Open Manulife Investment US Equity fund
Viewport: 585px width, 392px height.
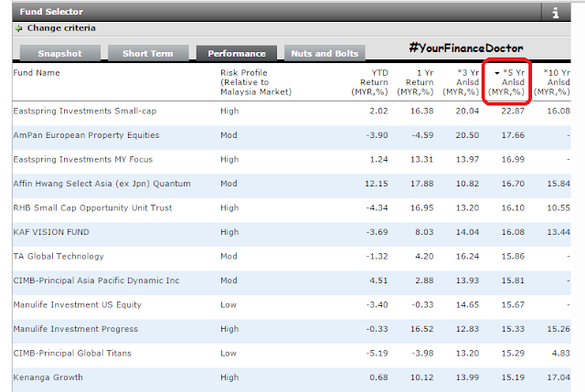(77, 304)
